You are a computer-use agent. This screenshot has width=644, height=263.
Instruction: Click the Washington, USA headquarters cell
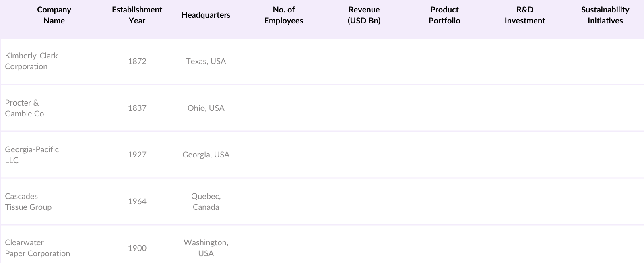click(206, 248)
